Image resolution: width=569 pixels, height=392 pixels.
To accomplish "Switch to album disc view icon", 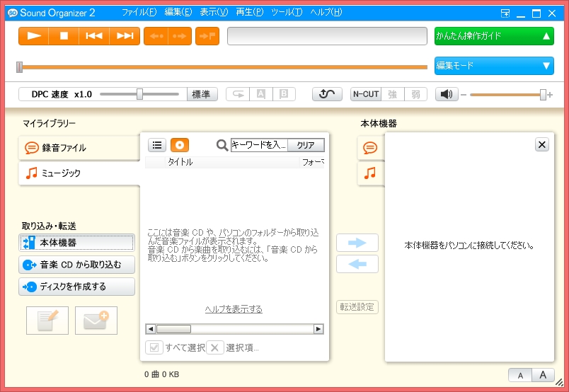I will pos(180,145).
